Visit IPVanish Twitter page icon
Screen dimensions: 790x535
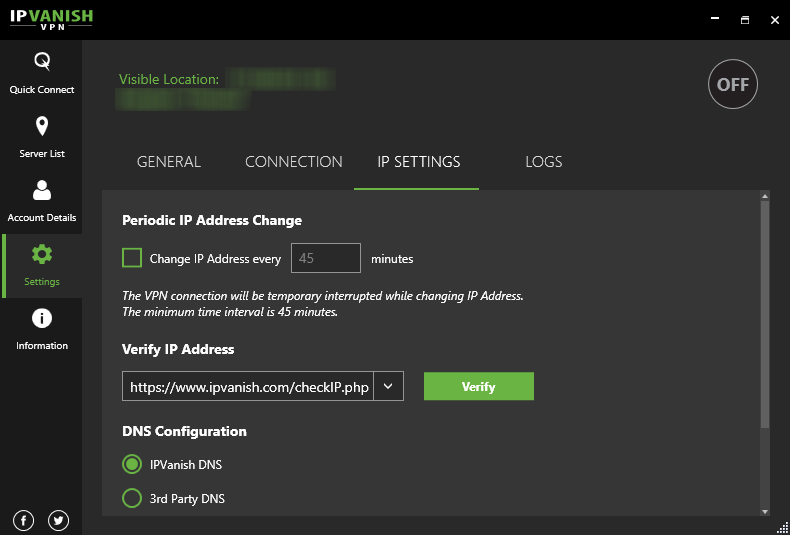coord(58,520)
